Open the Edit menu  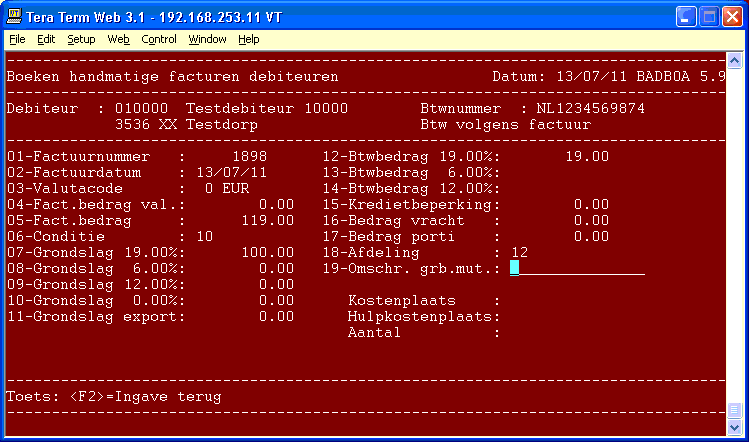46,39
